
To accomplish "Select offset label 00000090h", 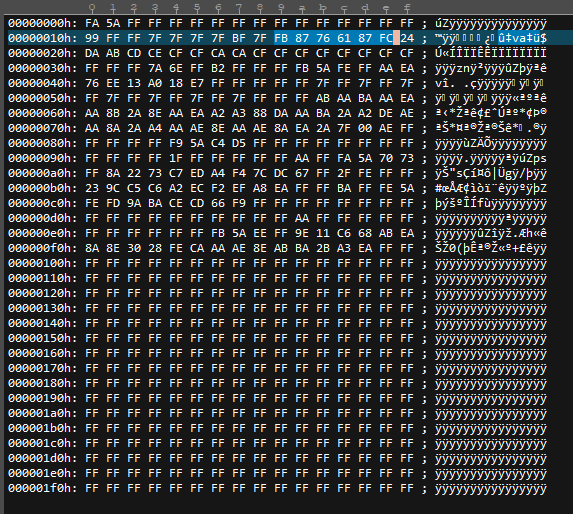I will (43, 158).
